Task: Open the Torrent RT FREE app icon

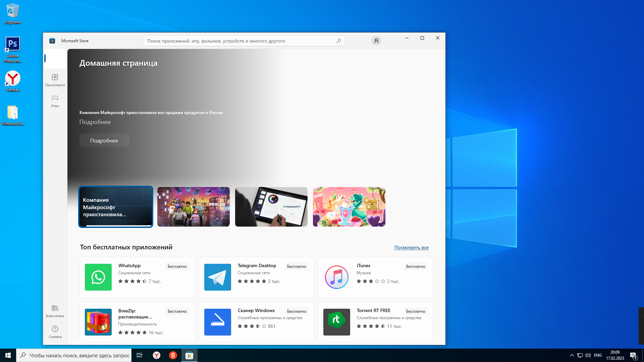Action: click(x=337, y=322)
